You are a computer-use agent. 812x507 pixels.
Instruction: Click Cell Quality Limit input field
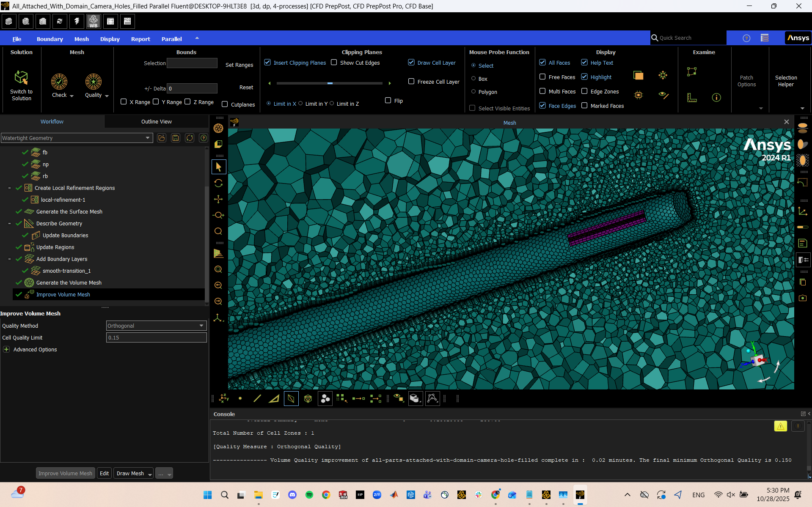tap(156, 337)
